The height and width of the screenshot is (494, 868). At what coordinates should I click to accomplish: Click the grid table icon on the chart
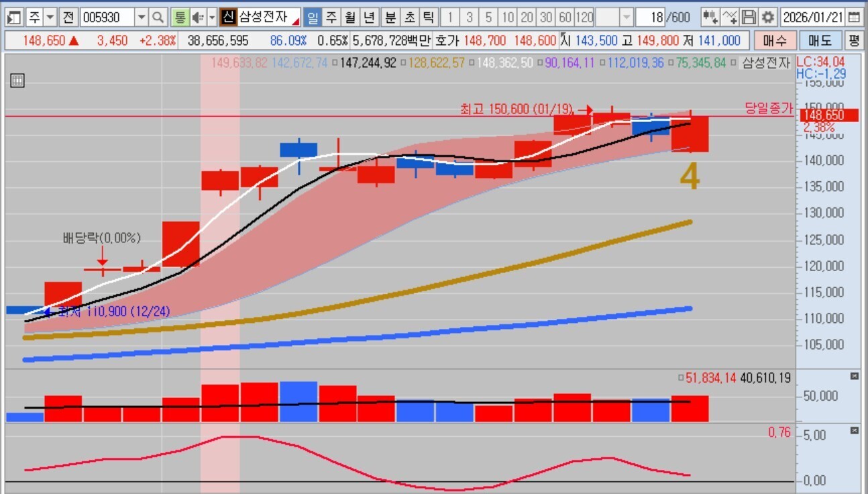[18, 81]
